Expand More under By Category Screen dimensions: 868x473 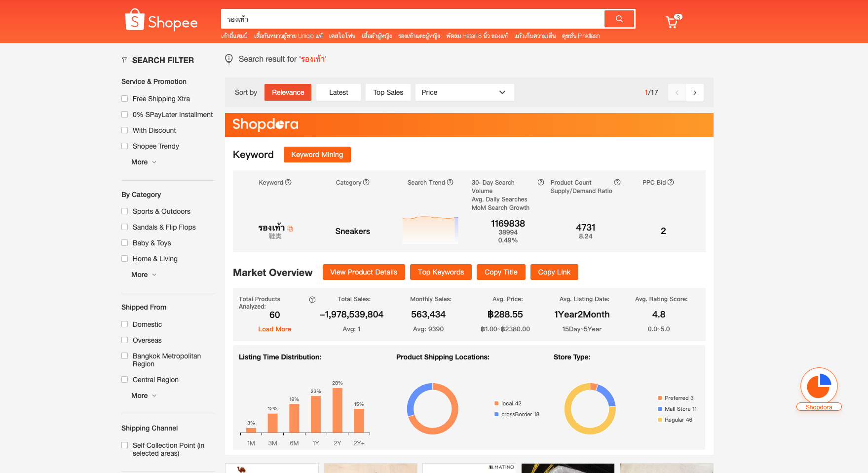tap(144, 275)
